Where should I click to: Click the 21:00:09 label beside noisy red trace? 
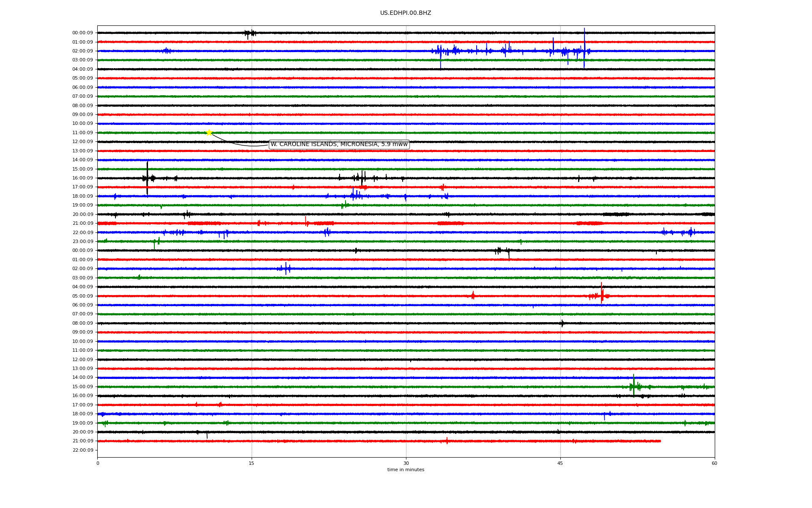click(x=82, y=224)
